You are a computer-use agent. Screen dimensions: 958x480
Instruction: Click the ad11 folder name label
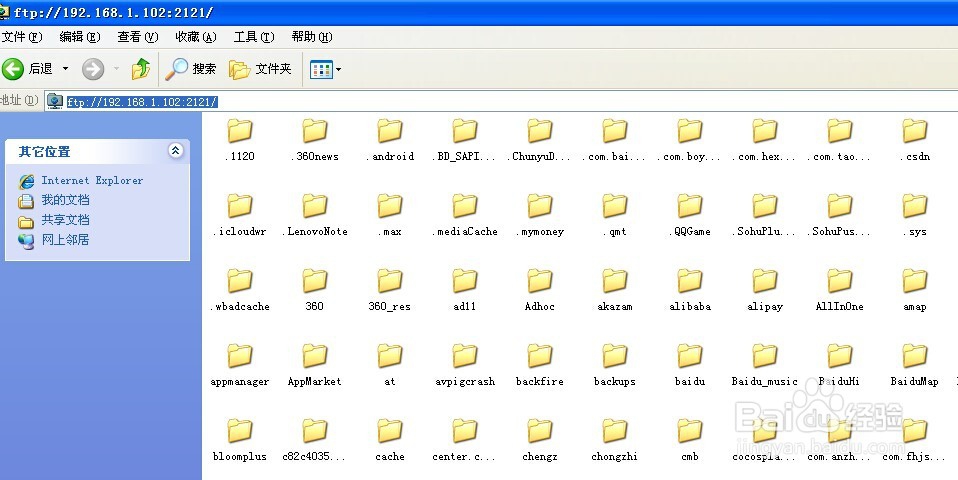464,307
